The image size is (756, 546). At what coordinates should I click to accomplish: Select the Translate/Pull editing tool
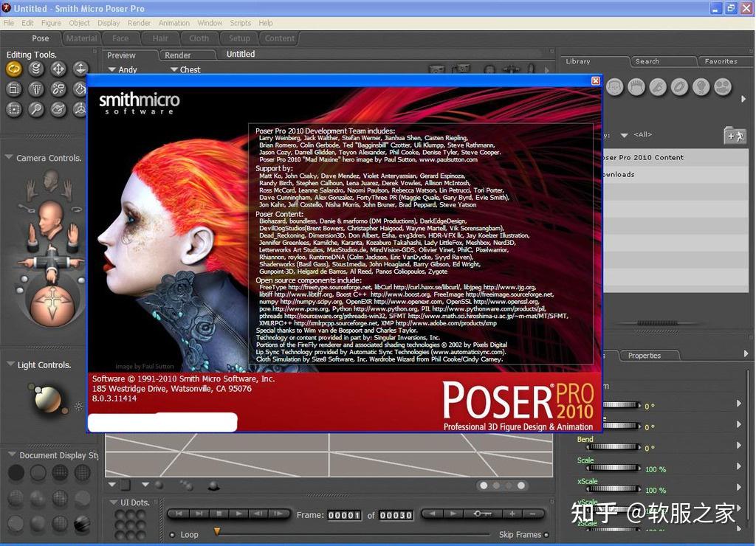coord(58,69)
